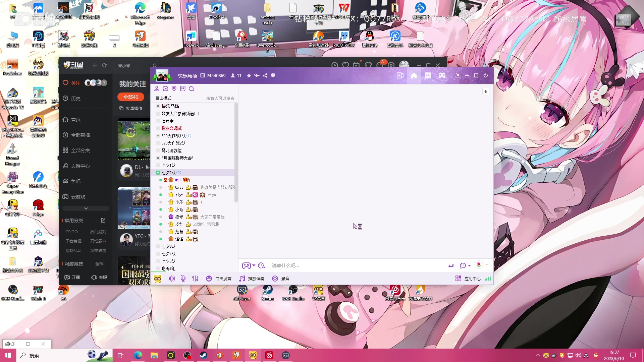
Task: Expand the gift panel up chevron
Action: click(487, 265)
